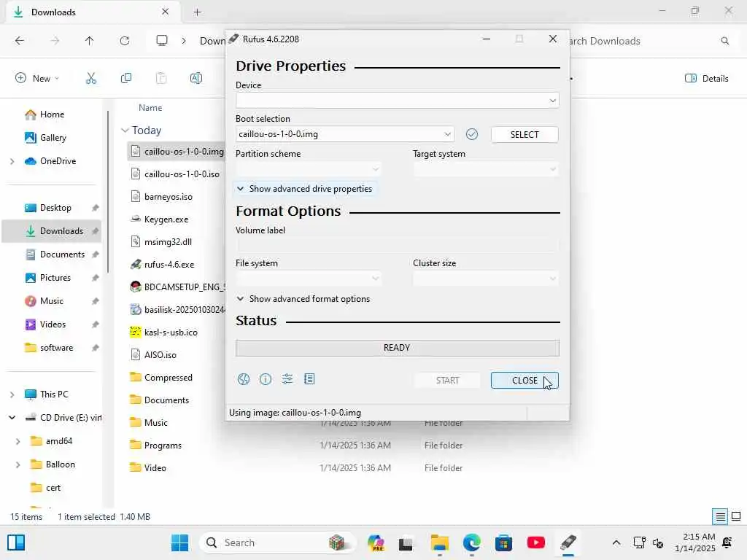The width and height of the screenshot is (747, 560).
Task: Expand Show advanced drive properties
Action: coord(304,189)
